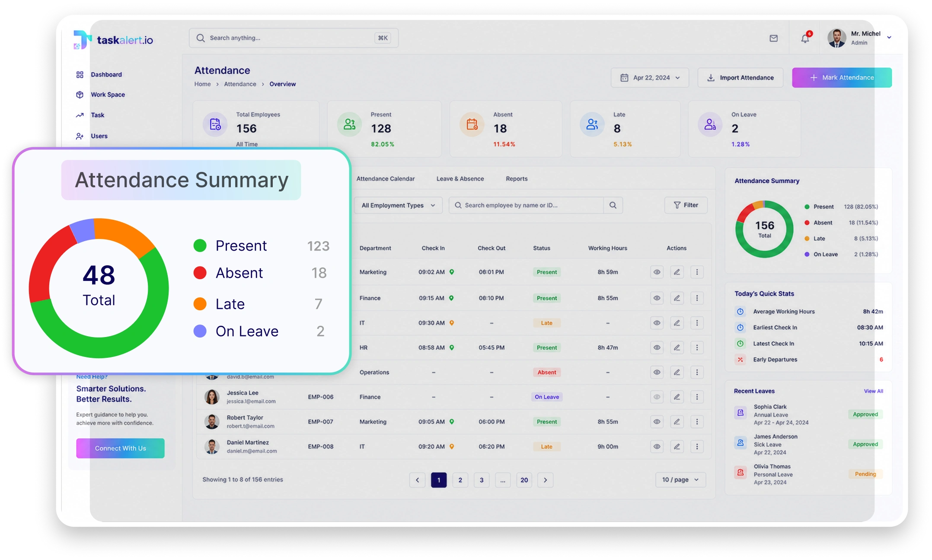Jump to page 20
This screenshot has height=560, width=932.
pos(524,480)
